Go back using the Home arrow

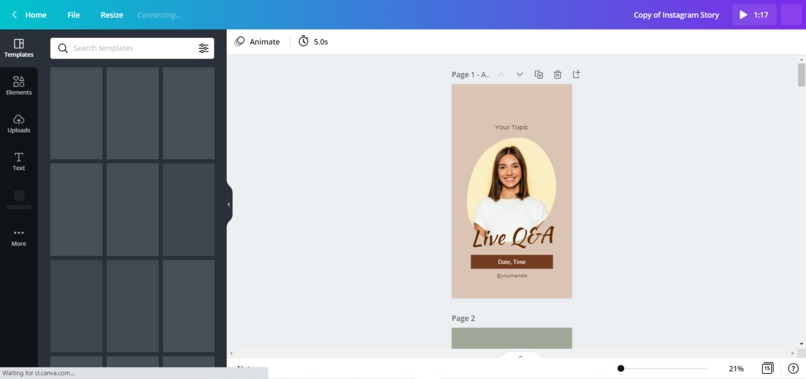point(14,15)
